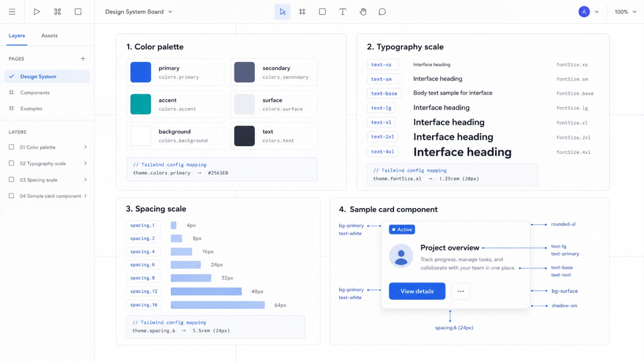Click the Play prototype icon
This screenshot has width=644, height=362.
point(36,12)
